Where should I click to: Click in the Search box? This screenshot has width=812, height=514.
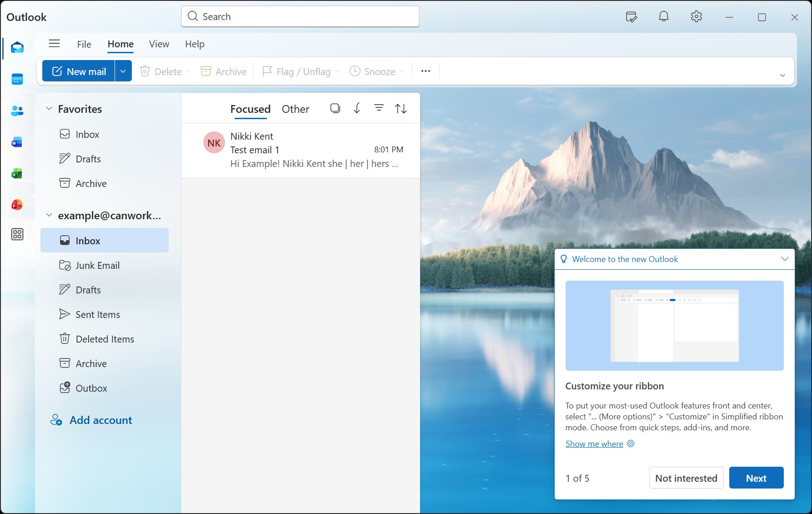[300, 17]
